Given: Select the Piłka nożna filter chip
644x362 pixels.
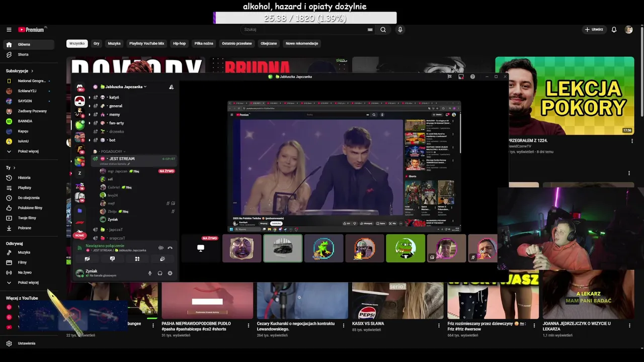Looking at the screenshot, I should click(204, 44).
